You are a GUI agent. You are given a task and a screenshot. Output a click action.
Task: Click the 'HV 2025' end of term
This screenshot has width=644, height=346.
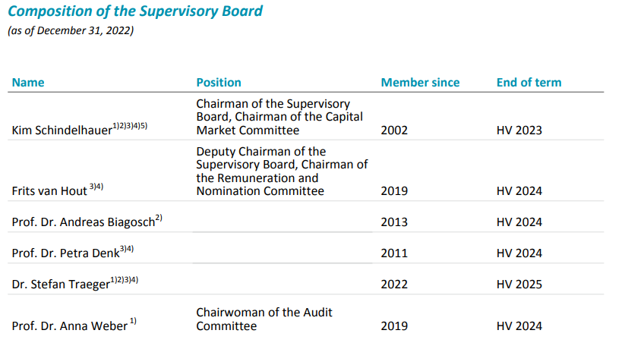519,285
